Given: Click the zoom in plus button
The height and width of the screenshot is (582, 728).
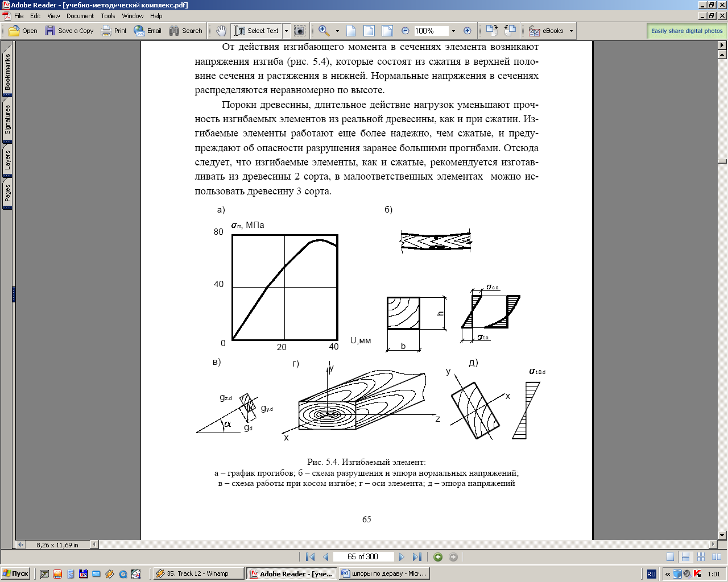Looking at the screenshot, I should tap(468, 31).
